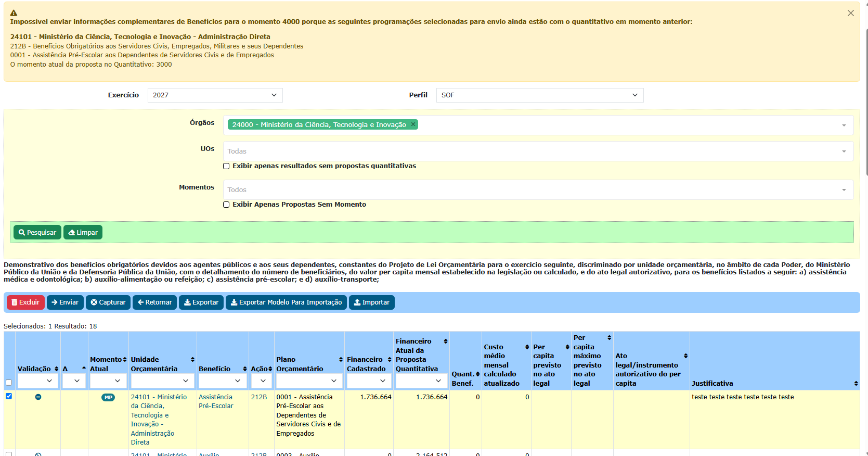Open Financeiro Atual da Proposta filter dropdown
Viewport: 868px width, 456px height.
click(421, 381)
